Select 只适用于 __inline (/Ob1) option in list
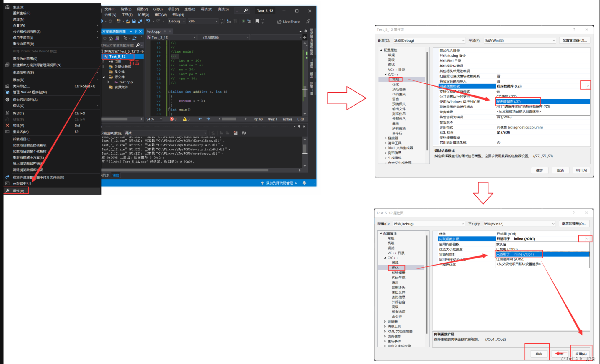 click(x=542, y=254)
